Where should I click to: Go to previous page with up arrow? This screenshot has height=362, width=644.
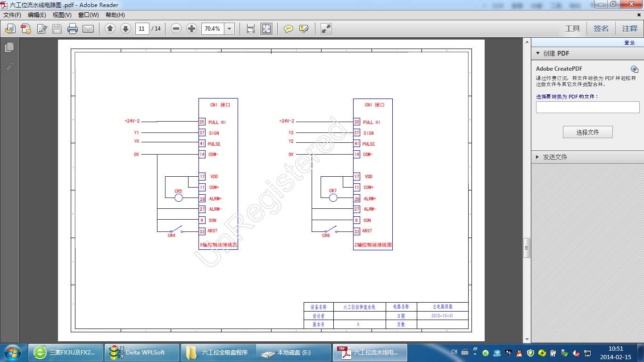pyautogui.click(x=110, y=29)
